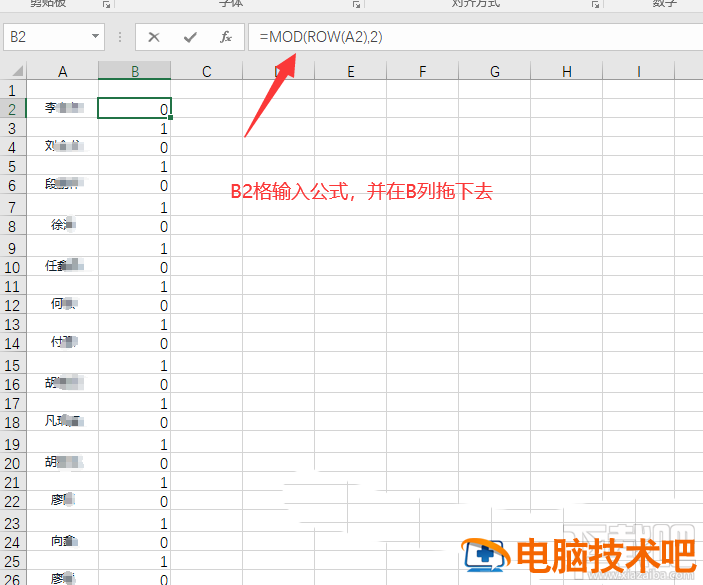Select column I header
Image resolution: width=703 pixels, height=585 pixels.
[x=638, y=71]
